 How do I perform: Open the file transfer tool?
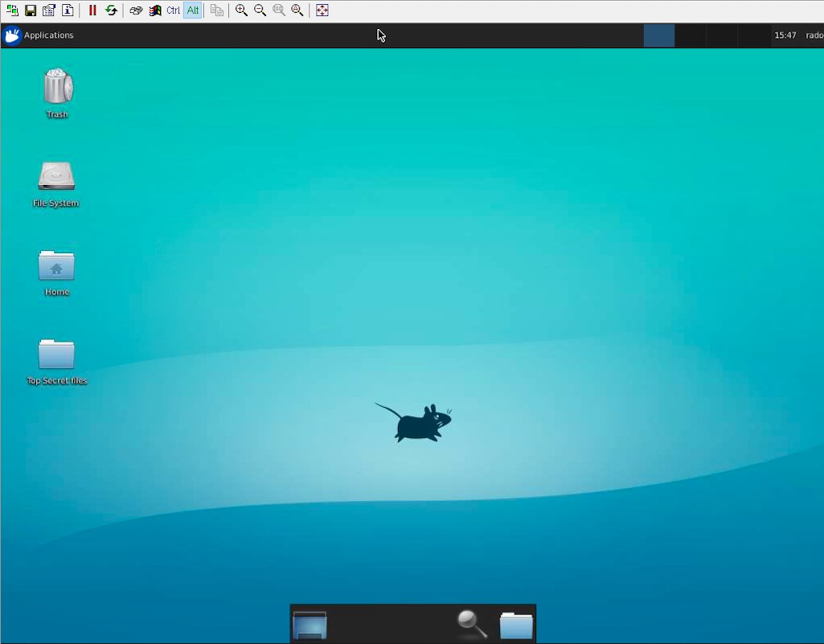click(x=216, y=10)
